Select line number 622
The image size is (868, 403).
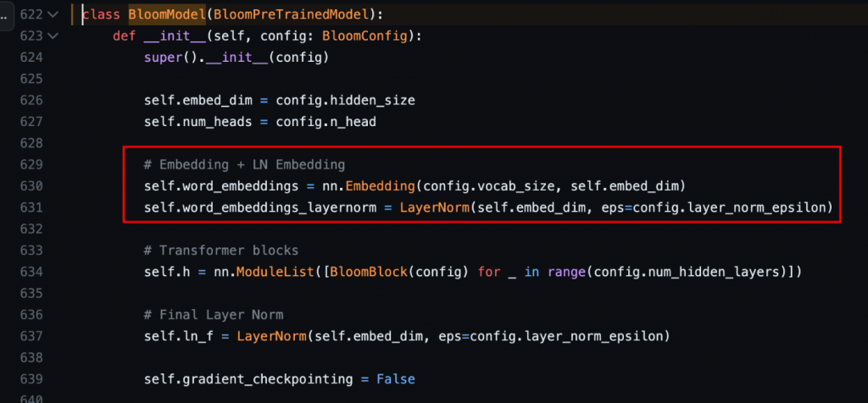[x=31, y=14]
